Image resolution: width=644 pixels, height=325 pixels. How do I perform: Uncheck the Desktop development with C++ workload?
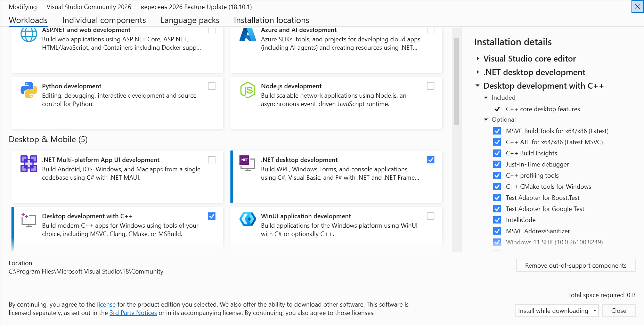click(212, 216)
